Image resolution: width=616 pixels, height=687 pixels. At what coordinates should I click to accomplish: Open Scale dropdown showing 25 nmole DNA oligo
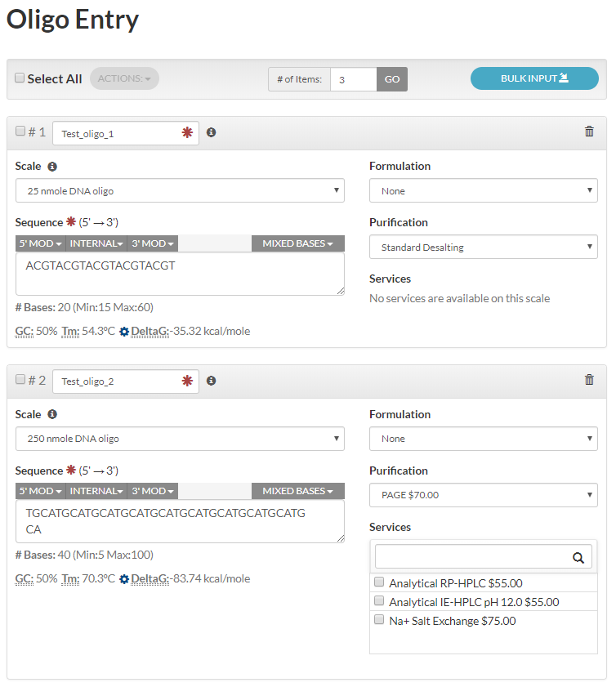pyautogui.click(x=180, y=190)
